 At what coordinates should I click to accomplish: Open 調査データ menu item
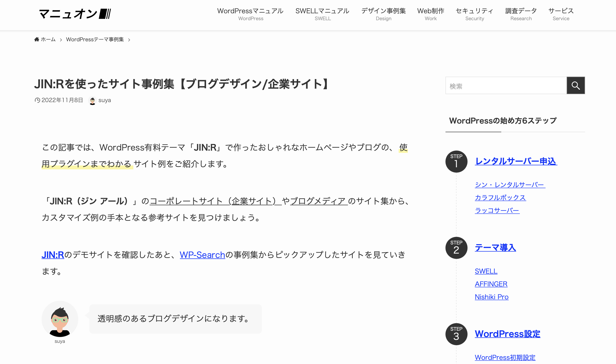coord(521,14)
